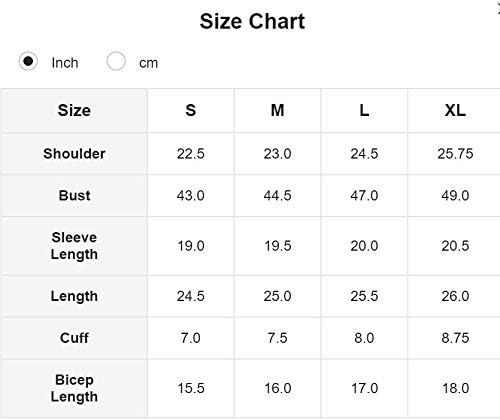Viewport: 500px width, 420px height.
Task: Click the XL shoulder value 25.75
Action: coord(455,154)
